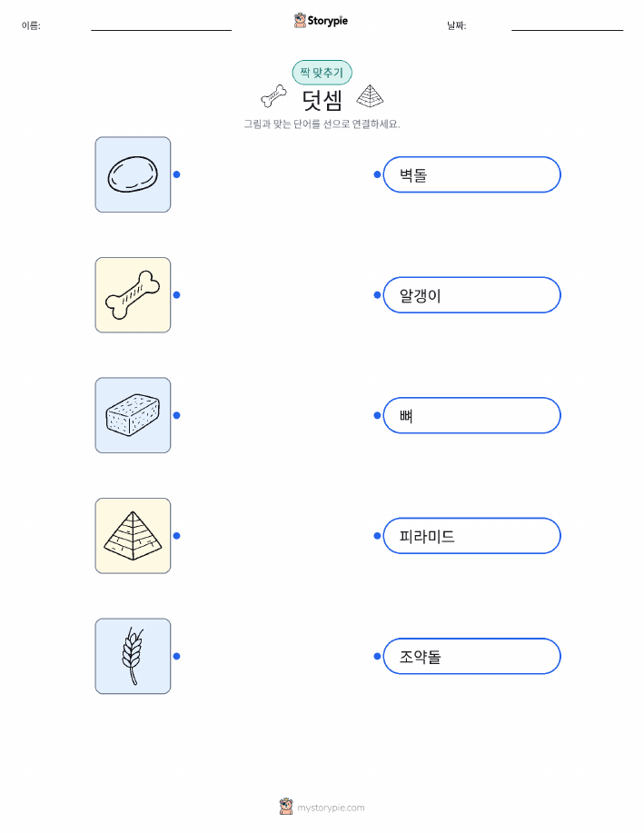644x833 pixels.
Task: Click the 이름 name line field
Action: point(161,26)
